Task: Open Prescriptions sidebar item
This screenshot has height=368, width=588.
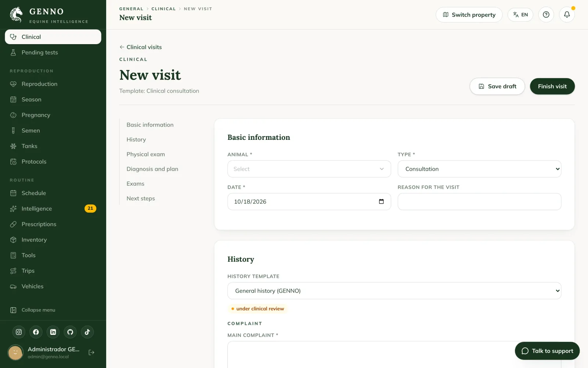Action: tap(53, 224)
